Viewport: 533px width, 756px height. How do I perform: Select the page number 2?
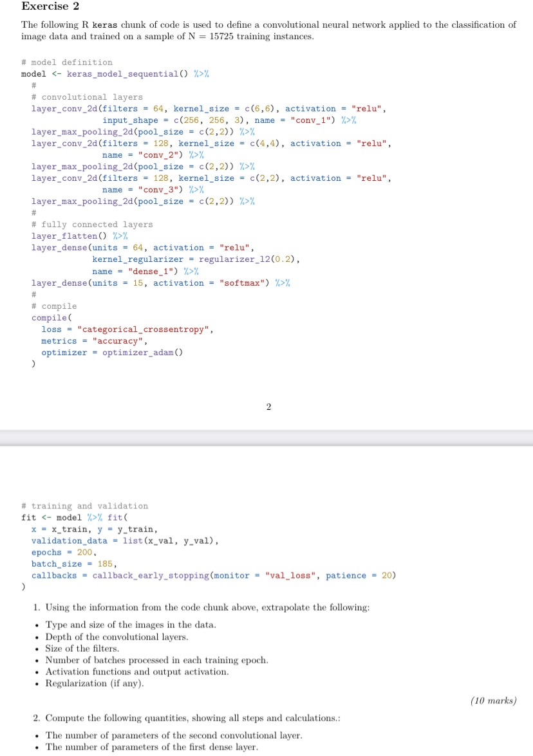pyautogui.click(x=268, y=406)
